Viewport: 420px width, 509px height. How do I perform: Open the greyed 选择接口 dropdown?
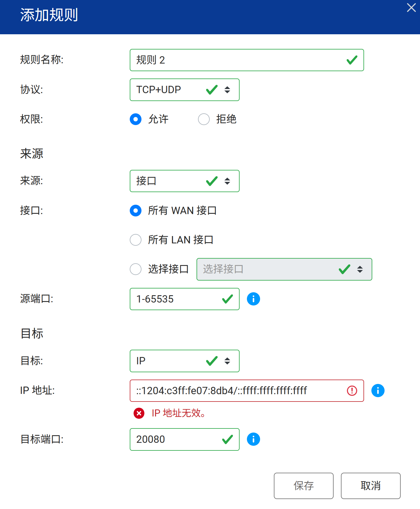click(284, 269)
